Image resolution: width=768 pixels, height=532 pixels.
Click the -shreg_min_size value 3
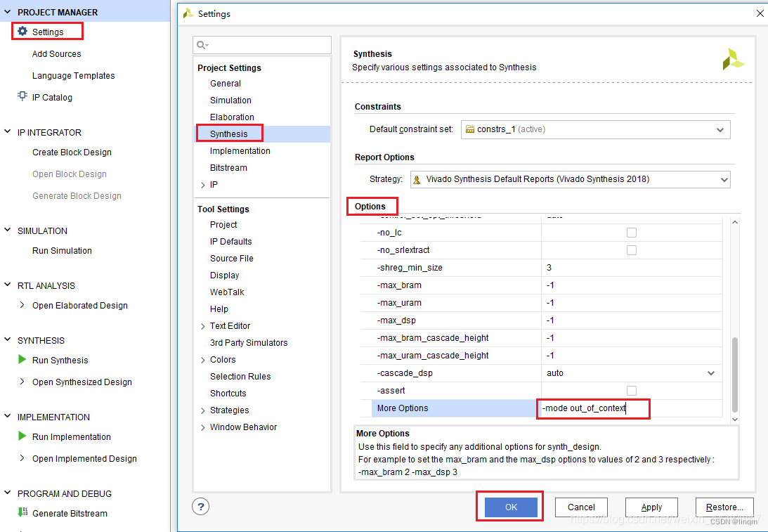(x=549, y=268)
